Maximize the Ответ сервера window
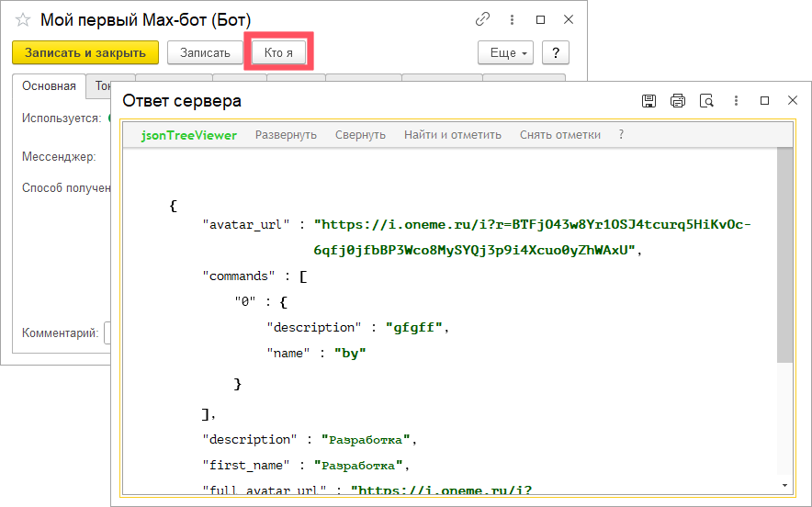This screenshot has width=812, height=507. pyautogui.click(x=764, y=100)
